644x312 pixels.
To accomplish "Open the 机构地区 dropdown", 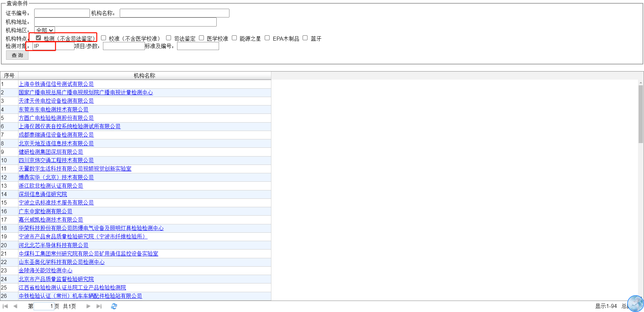I will 45,30.
